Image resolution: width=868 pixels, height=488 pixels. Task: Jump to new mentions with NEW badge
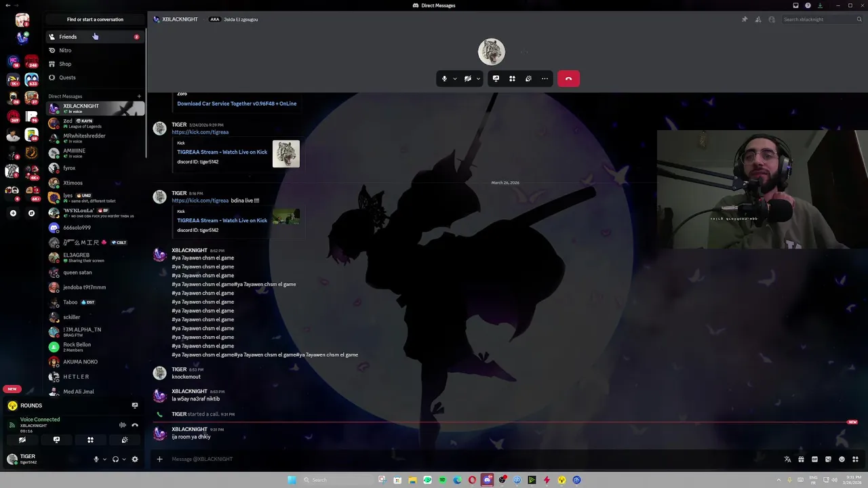click(x=12, y=389)
